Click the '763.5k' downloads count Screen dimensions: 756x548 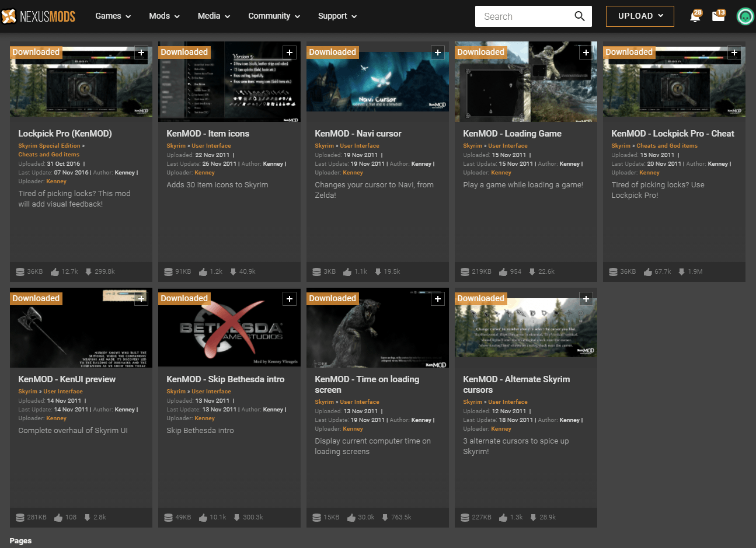point(401,518)
